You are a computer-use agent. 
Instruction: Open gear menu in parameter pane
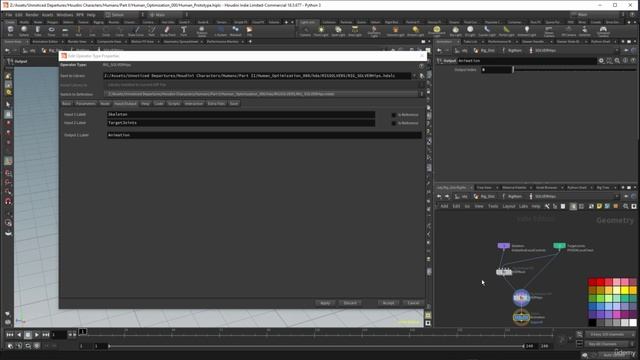click(601, 60)
